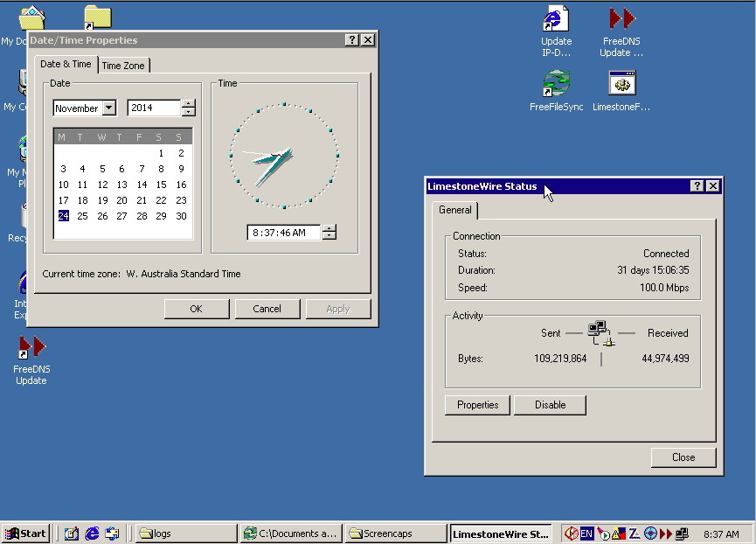Click the year field showing 2014

(x=155, y=108)
